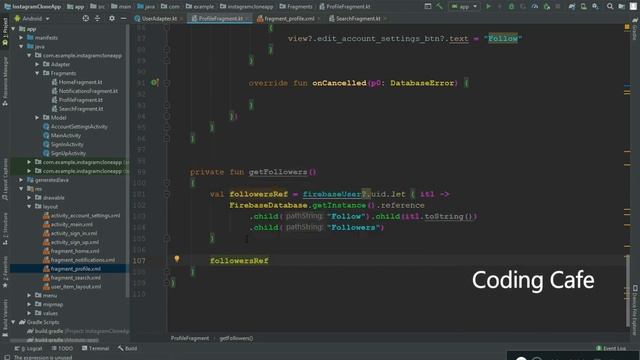Open the app run configuration dropdown

pos(464,7)
